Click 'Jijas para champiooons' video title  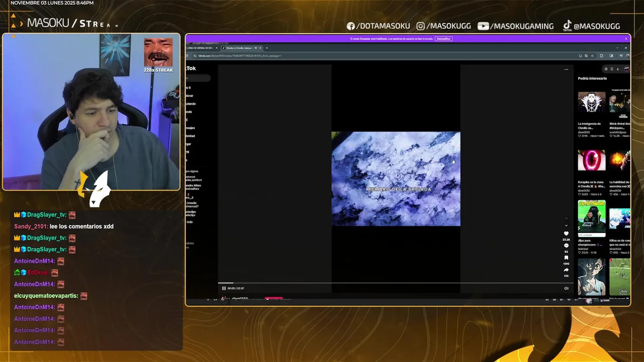590,242
